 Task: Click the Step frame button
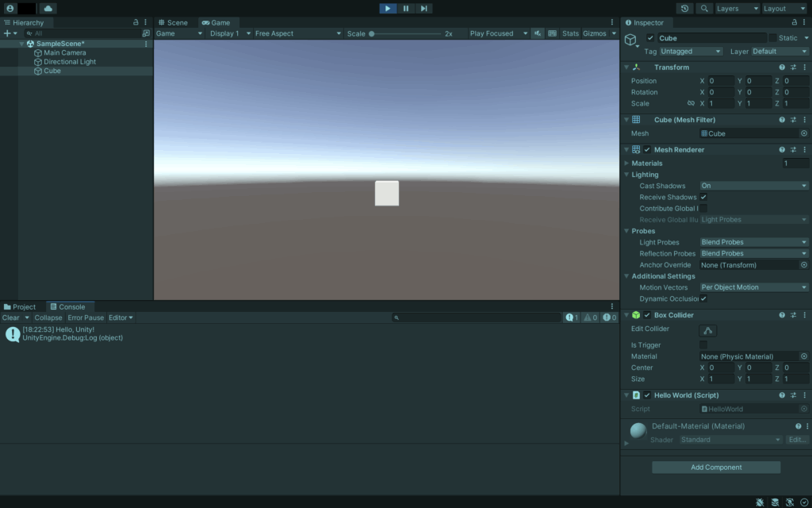(424, 8)
